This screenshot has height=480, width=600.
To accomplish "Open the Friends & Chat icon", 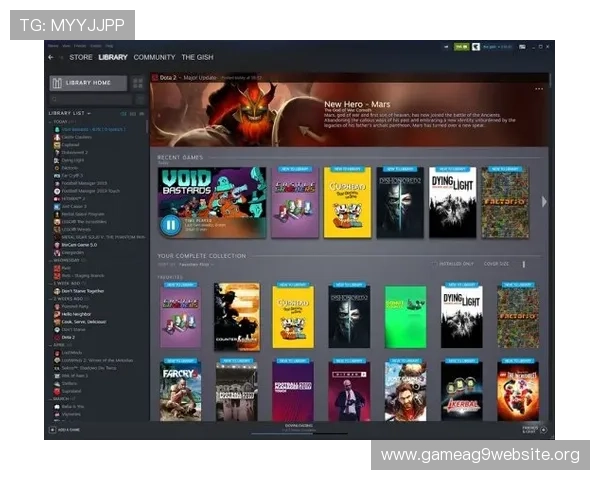I will tap(543, 430).
